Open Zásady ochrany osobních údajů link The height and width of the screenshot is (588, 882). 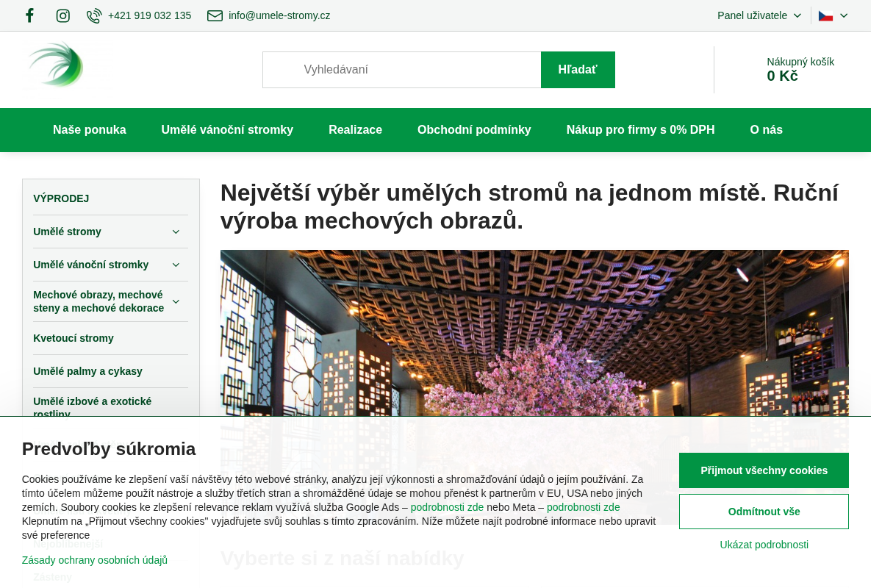pos(95,560)
